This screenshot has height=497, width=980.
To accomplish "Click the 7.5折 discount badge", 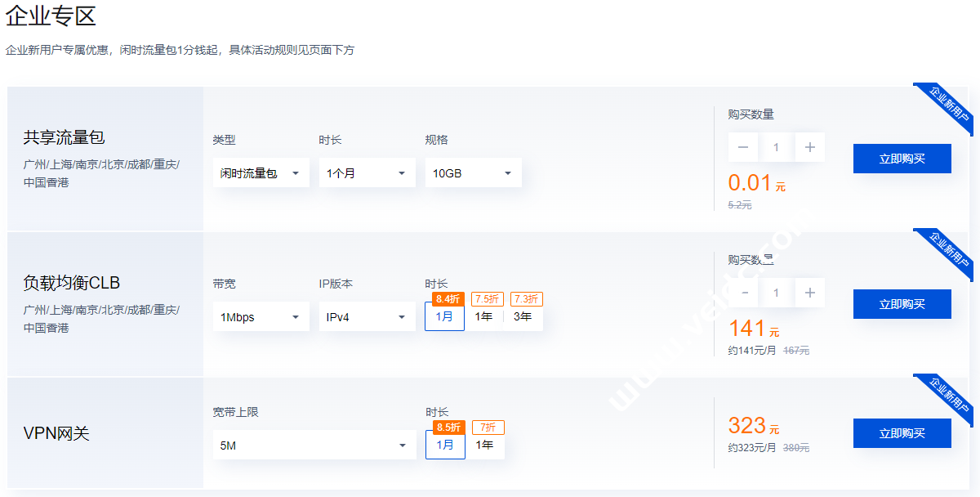I will [488, 299].
